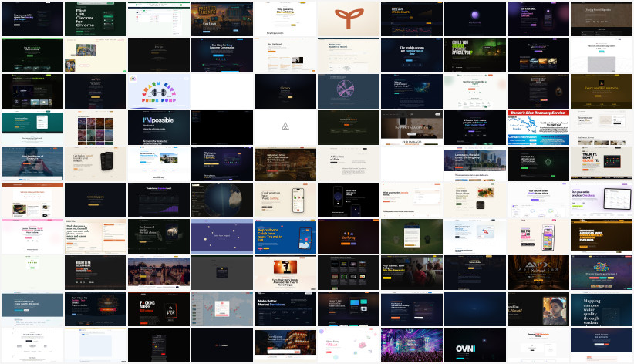Choose the golden AVX ornate thumbnail

538,272
